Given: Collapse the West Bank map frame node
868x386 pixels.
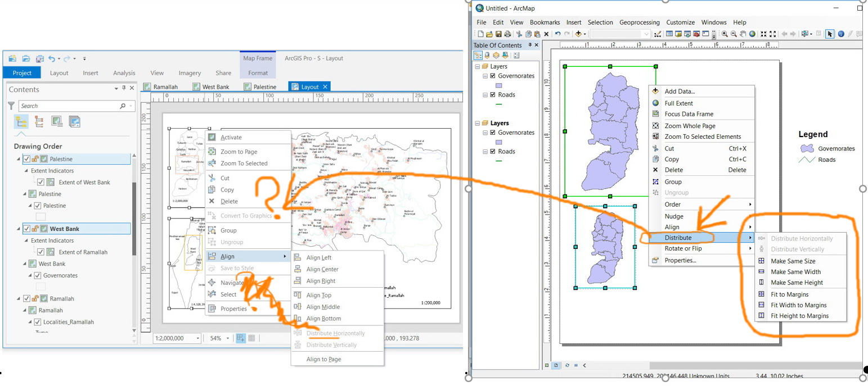Looking at the screenshot, I should coord(17,229).
